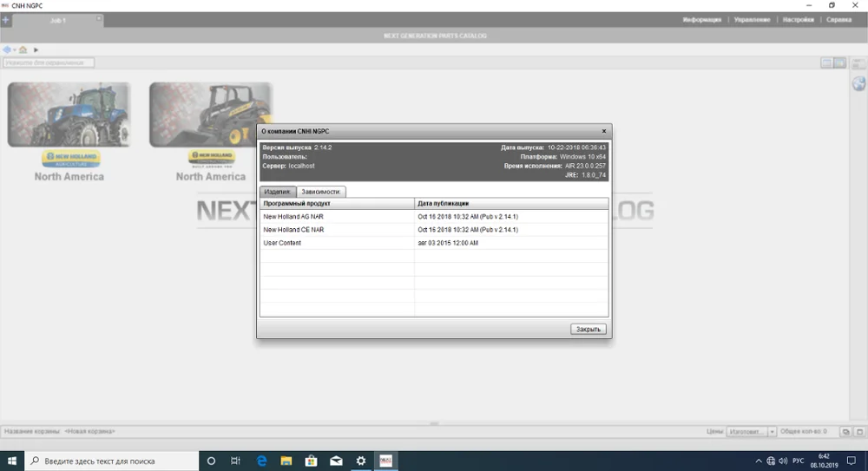The image size is (868, 471).
Task: Click the Закрыть button in dialog
Action: pos(588,329)
